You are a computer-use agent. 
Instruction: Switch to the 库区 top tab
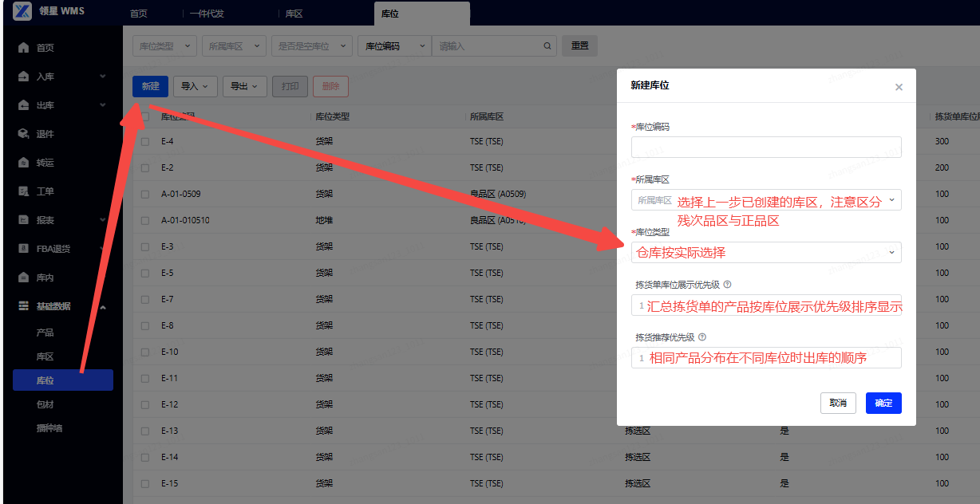click(x=294, y=14)
